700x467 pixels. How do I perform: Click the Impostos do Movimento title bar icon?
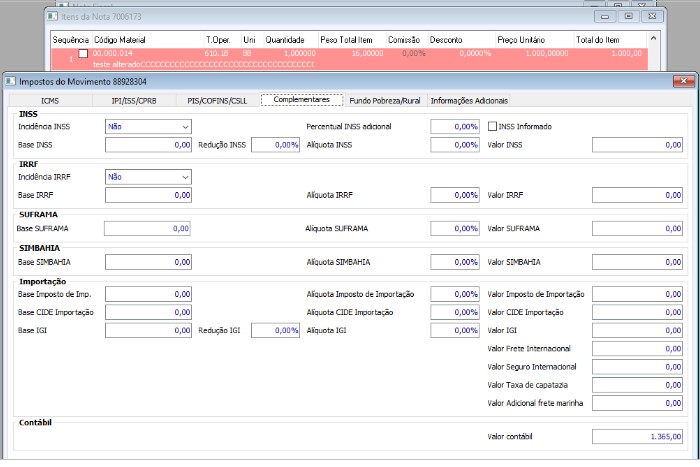pyautogui.click(x=12, y=80)
